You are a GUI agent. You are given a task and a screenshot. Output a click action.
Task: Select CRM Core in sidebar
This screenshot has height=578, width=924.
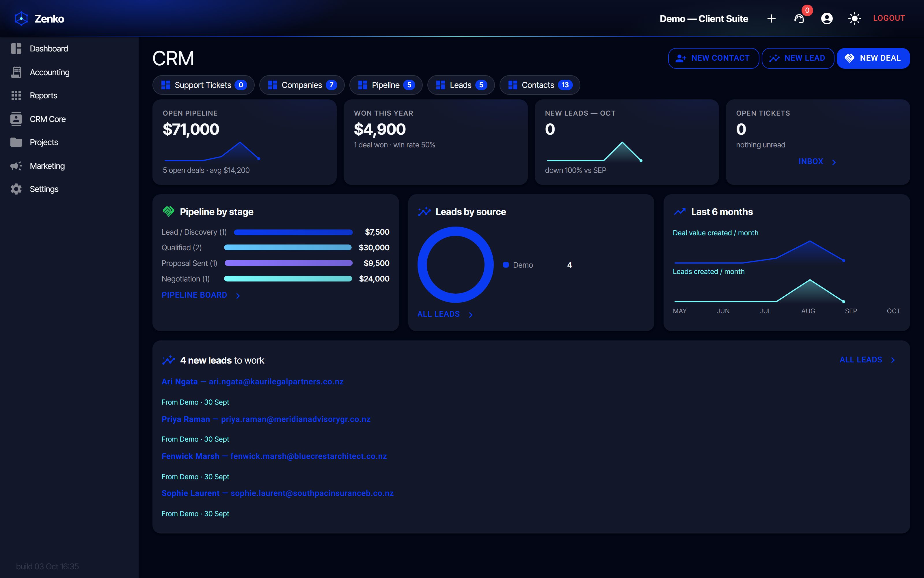(x=69, y=119)
